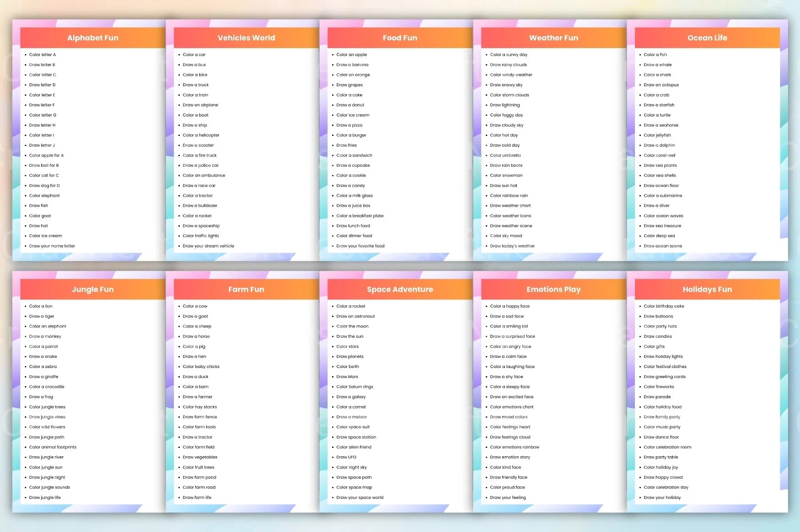Image resolution: width=800 pixels, height=532 pixels.
Task: Click 'Color snowman' line
Action: coord(506,175)
